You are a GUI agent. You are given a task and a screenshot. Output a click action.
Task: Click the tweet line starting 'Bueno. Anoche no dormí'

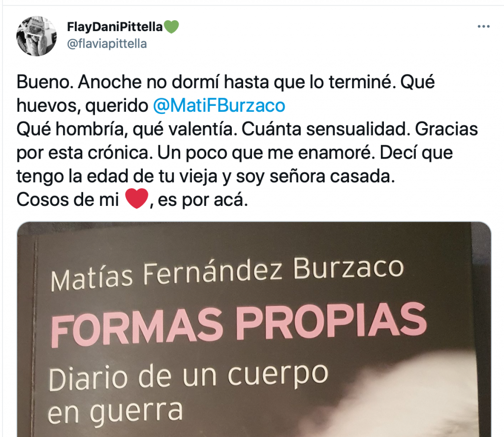coord(225,82)
